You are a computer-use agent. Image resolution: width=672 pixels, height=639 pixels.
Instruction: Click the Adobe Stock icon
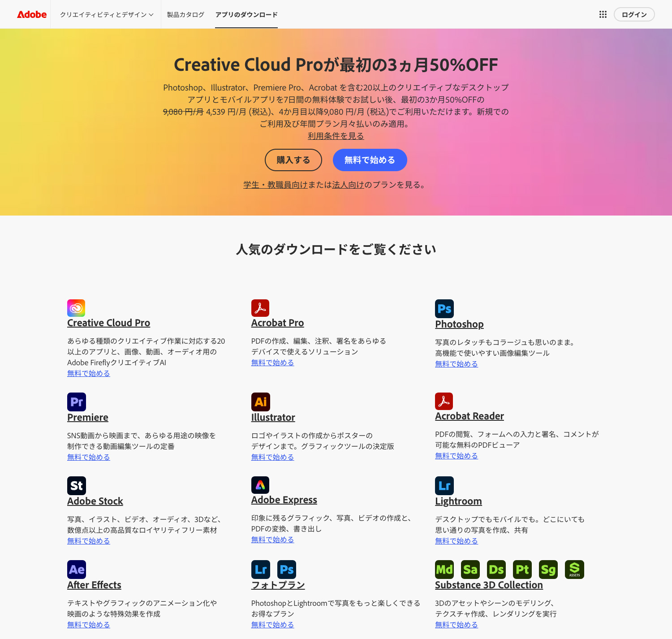(x=76, y=485)
